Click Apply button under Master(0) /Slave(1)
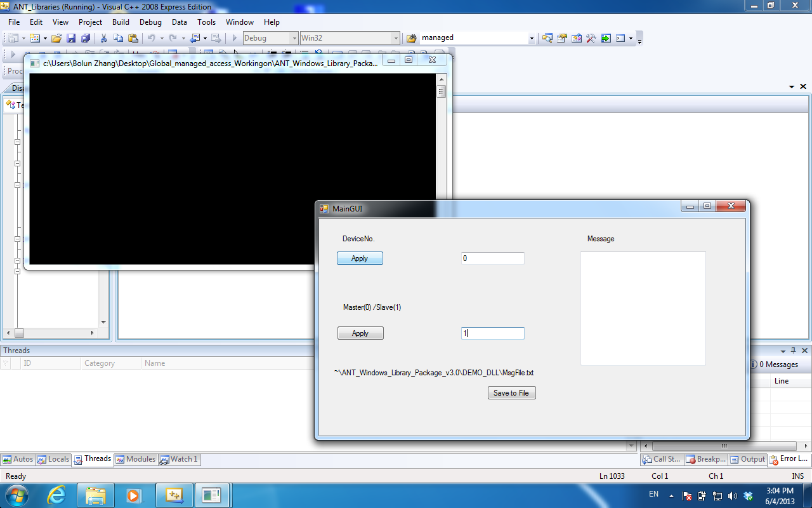Viewport: 812px width, 508px height. click(360, 333)
